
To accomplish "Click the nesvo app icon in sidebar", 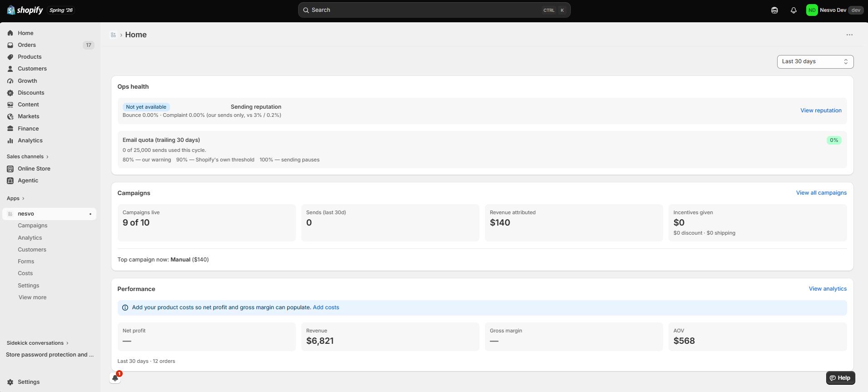I will pyautogui.click(x=10, y=214).
